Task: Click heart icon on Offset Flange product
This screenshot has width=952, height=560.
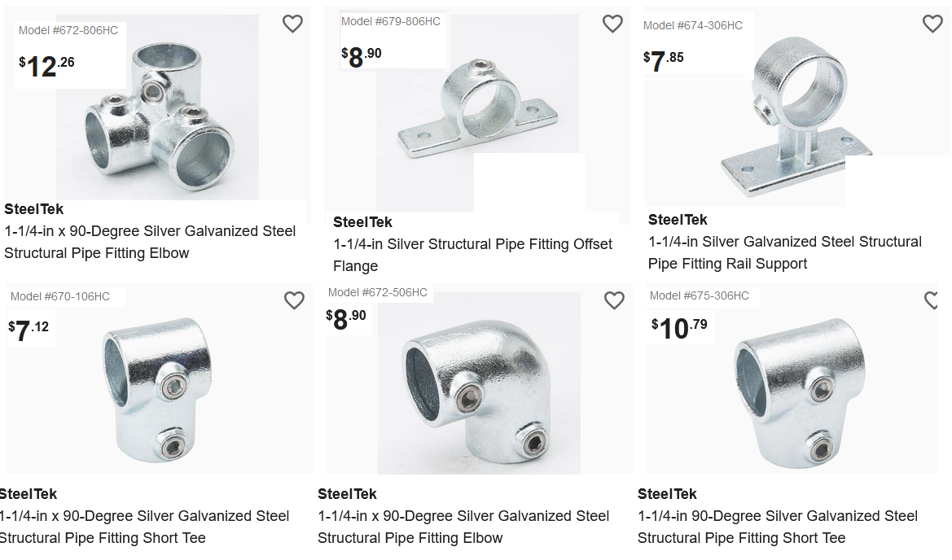Action: click(x=612, y=24)
